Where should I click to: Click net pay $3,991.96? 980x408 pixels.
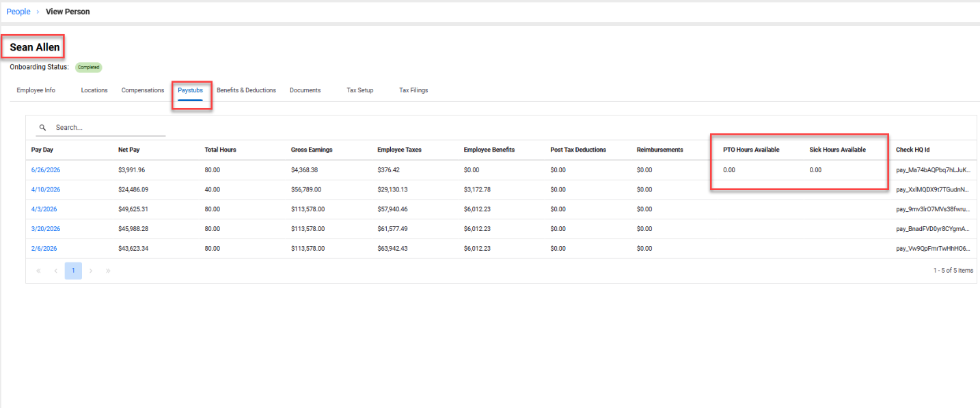[131, 169]
